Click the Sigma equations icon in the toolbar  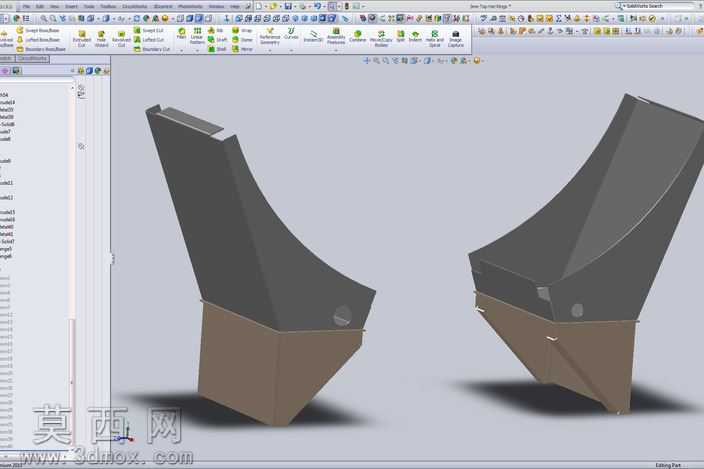[559, 18]
